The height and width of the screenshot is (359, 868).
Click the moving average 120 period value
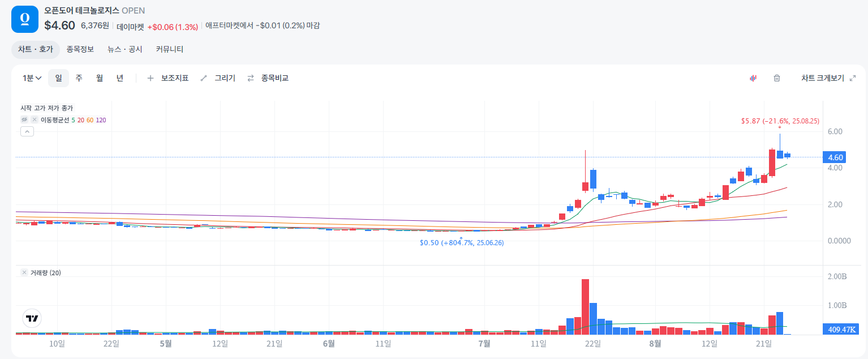click(x=101, y=120)
